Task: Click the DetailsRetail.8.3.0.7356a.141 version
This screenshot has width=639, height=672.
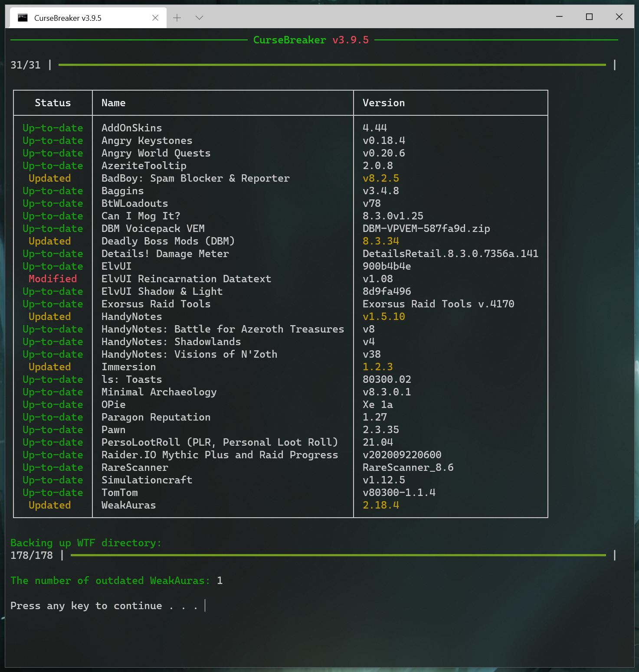Action: [x=451, y=254]
